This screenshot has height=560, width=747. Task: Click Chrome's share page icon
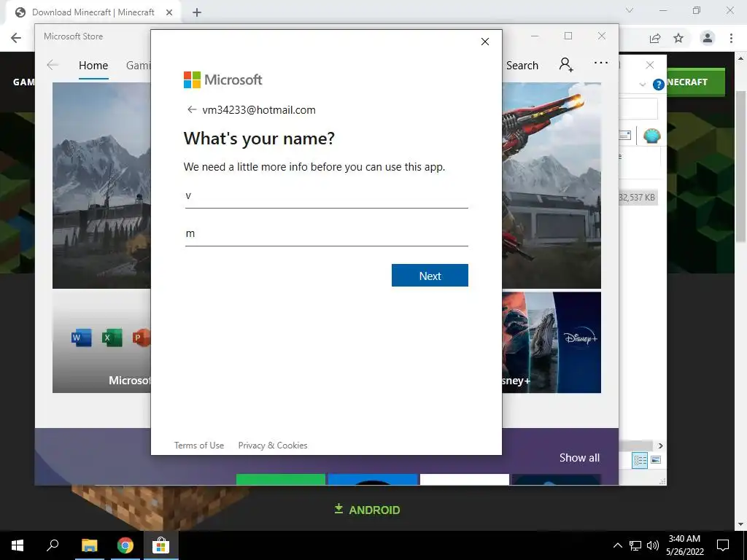(x=655, y=38)
